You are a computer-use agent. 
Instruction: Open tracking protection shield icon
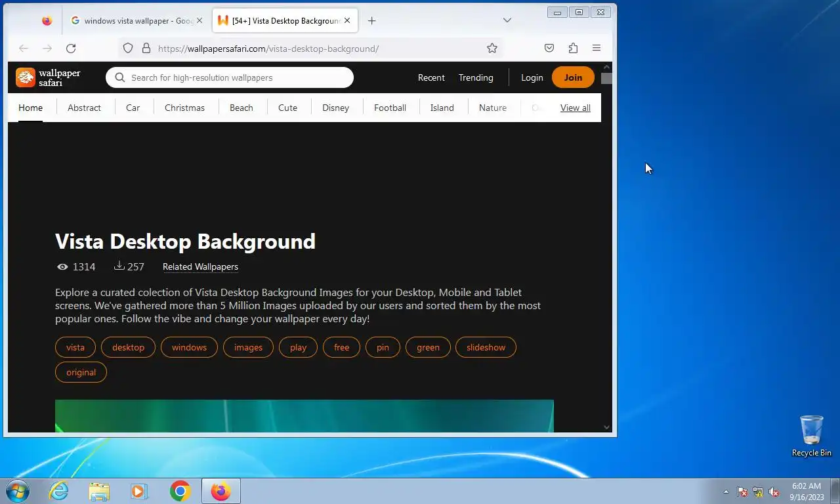click(128, 48)
